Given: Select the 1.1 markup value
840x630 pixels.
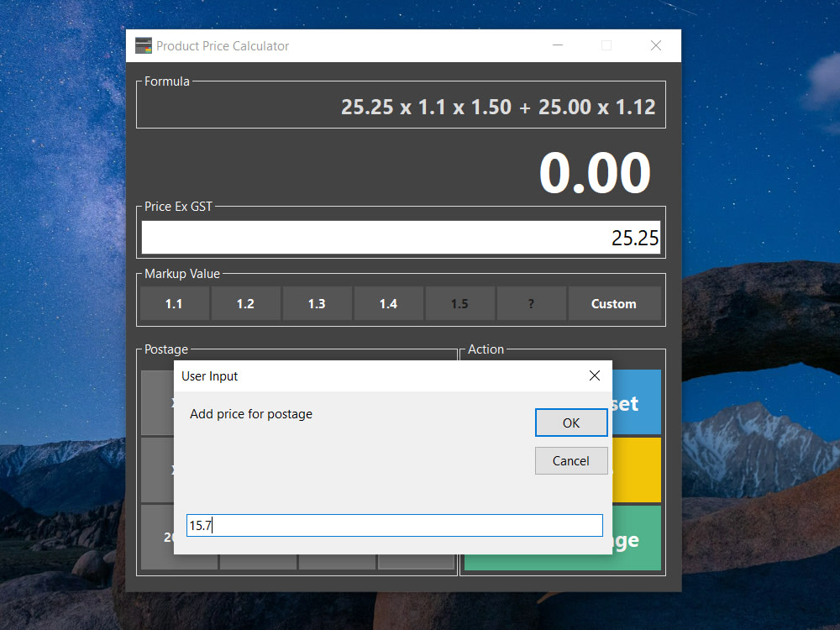Looking at the screenshot, I should [x=174, y=304].
